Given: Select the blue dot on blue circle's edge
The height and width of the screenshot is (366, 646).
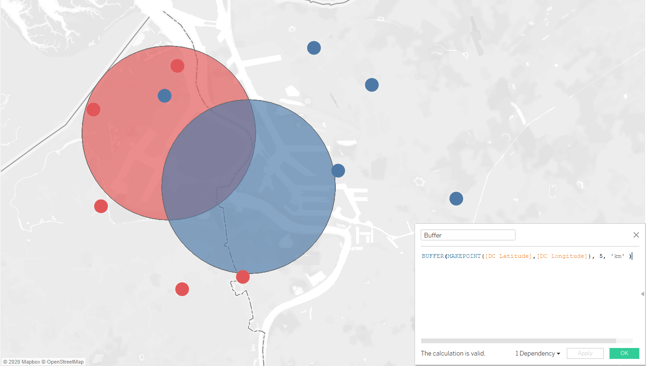Looking at the screenshot, I should click(338, 170).
